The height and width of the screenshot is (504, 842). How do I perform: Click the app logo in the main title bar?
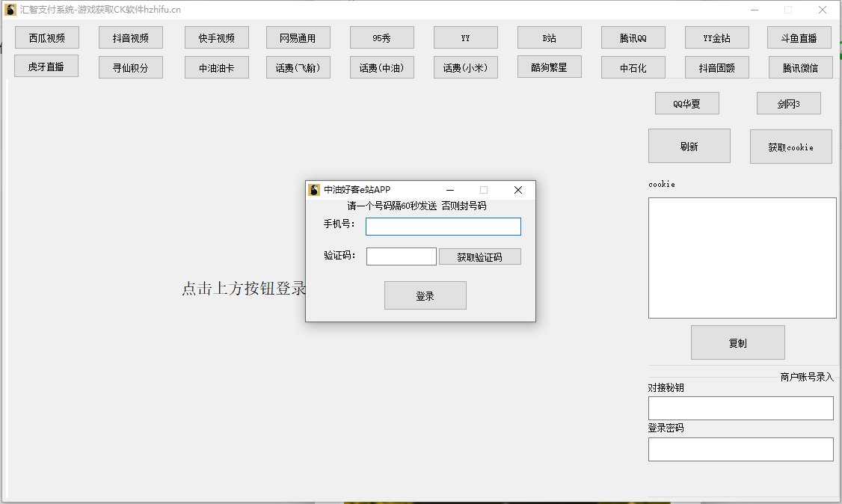point(11,10)
